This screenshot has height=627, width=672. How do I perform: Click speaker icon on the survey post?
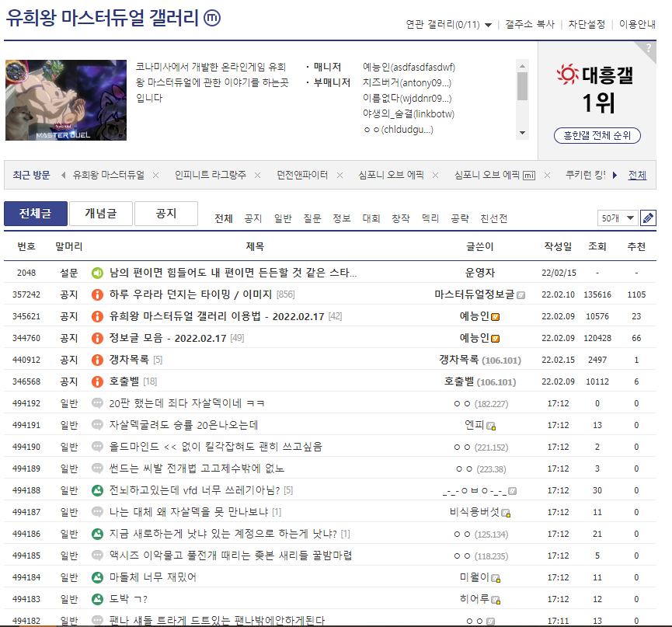tap(97, 273)
